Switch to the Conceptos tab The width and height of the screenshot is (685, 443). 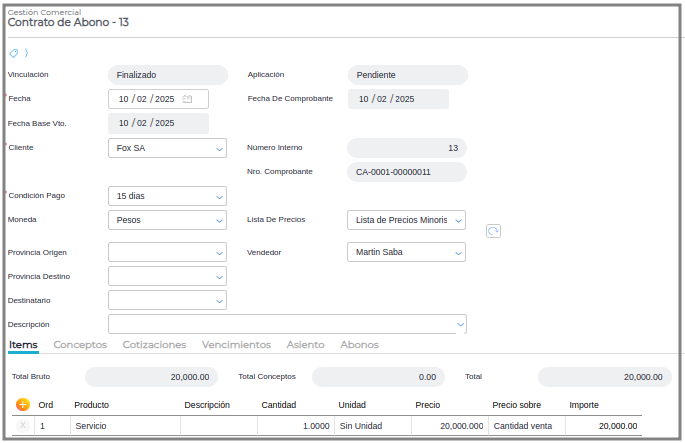(x=80, y=345)
